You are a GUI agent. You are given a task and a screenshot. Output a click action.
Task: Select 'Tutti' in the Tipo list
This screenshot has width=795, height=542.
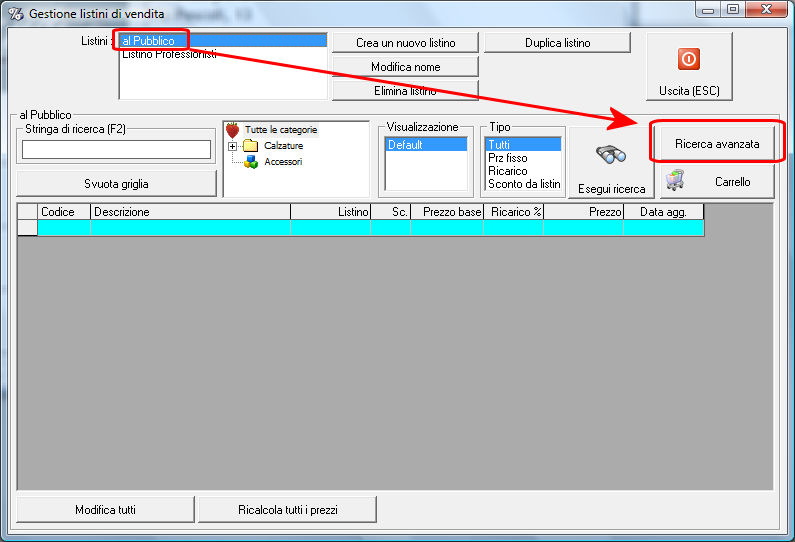(523, 144)
